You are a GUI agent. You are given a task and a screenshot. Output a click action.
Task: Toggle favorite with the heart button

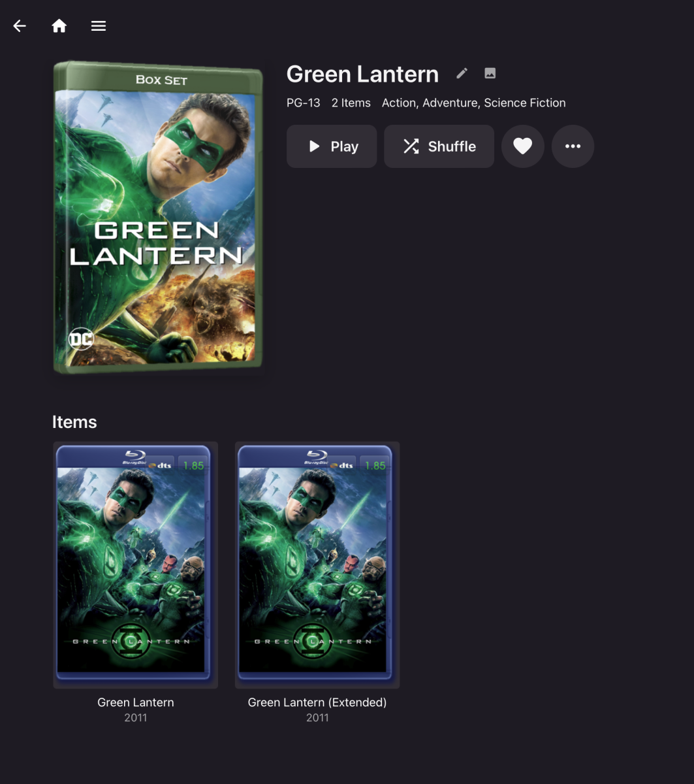pyautogui.click(x=523, y=146)
